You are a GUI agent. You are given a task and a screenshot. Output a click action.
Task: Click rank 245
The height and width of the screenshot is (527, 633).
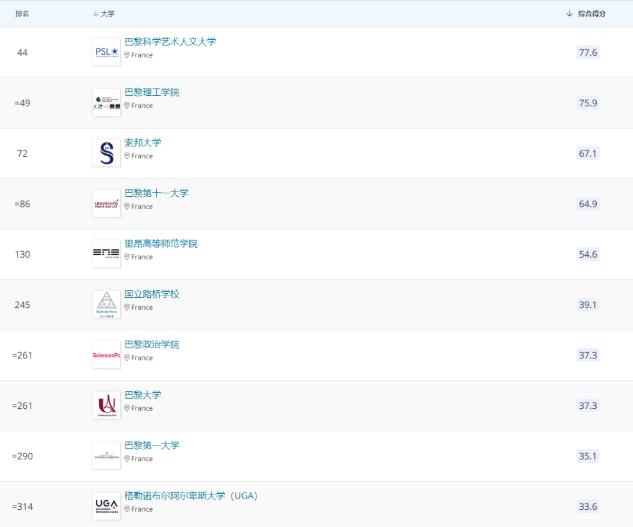[x=22, y=305]
